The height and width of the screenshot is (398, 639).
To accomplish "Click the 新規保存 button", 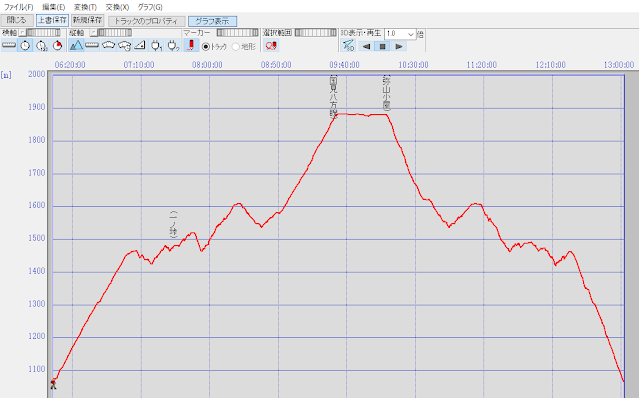I will pos(88,20).
